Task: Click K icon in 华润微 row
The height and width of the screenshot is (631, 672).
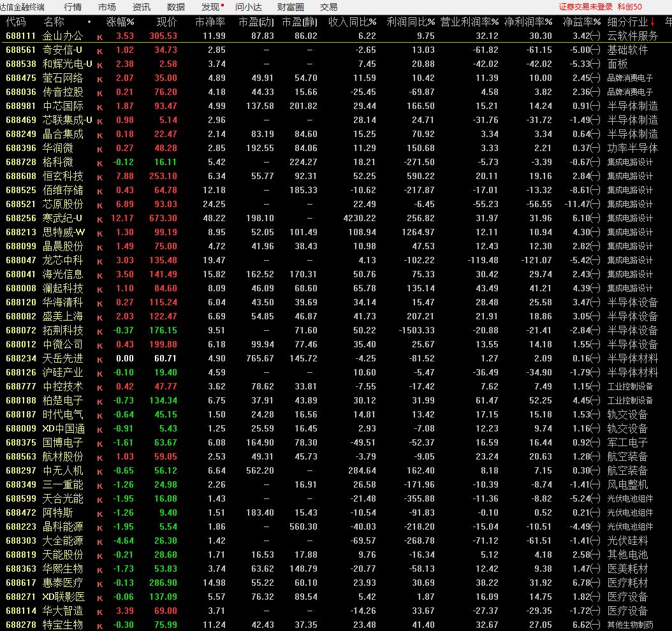Action: [x=100, y=150]
